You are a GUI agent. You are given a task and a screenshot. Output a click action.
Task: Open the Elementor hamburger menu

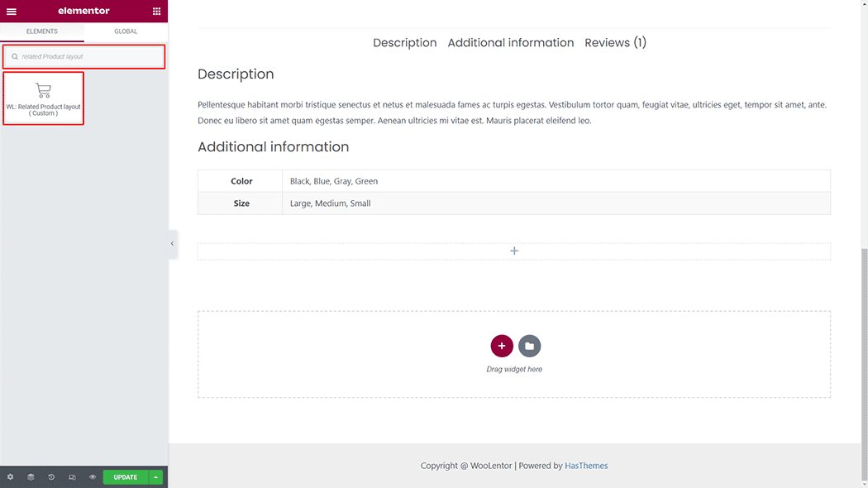(x=12, y=12)
